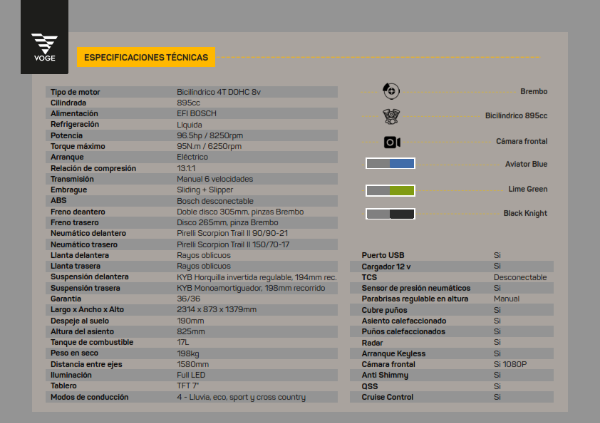Screen dimensions: 600x423
Task: Click the Distancia entre ejes label
Action: click(86, 364)
